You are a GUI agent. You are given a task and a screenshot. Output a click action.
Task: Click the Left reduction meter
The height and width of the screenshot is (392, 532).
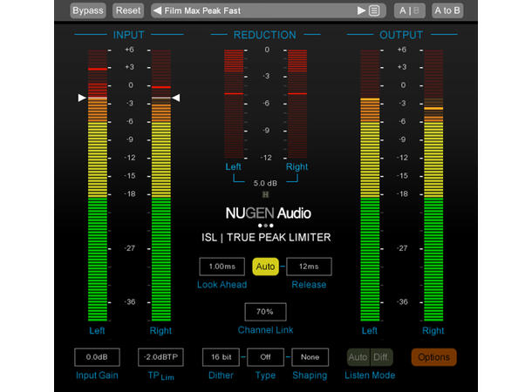234,104
